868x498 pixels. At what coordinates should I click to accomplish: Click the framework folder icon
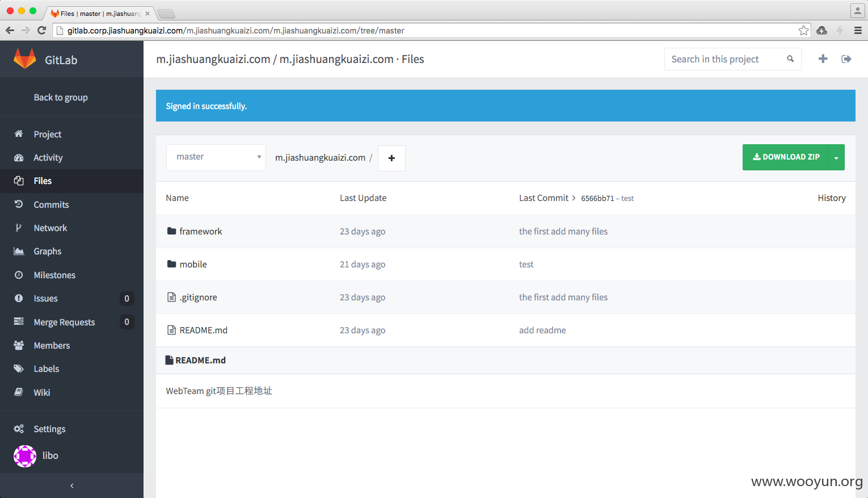(171, 231)
